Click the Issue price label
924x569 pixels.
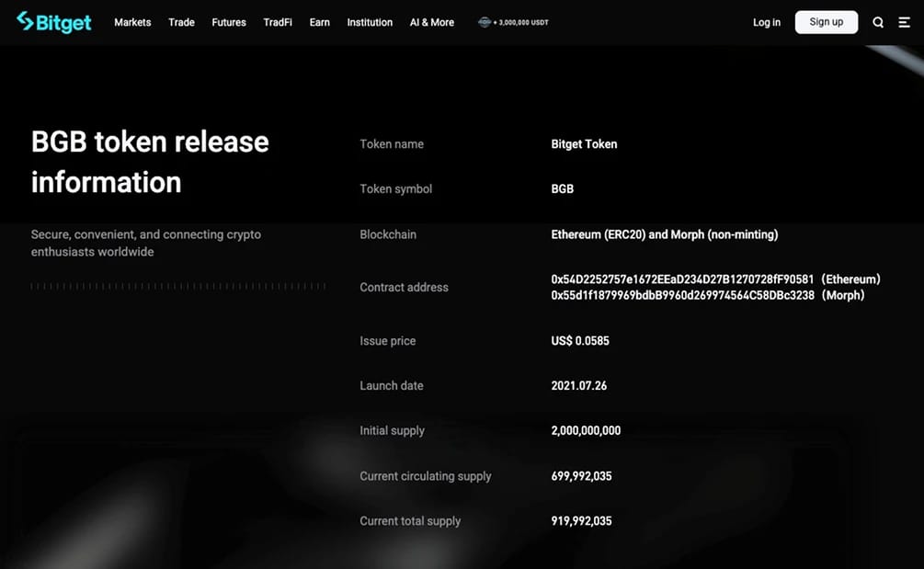(388, 341)
